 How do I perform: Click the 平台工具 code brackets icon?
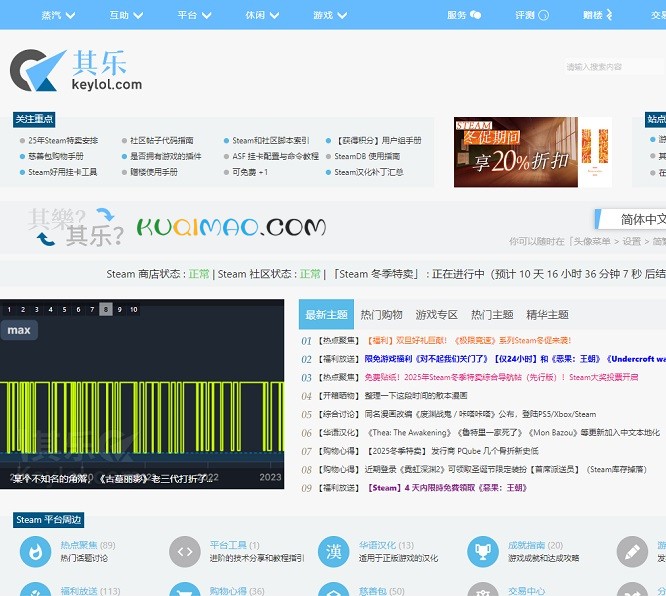[185, 551]
